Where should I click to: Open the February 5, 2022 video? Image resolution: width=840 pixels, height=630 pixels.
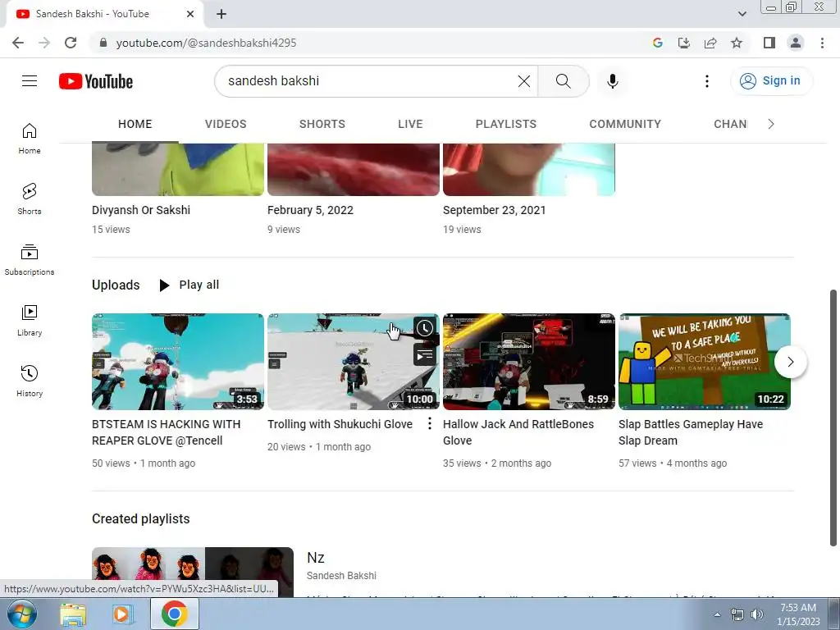[x=310, y=210]
